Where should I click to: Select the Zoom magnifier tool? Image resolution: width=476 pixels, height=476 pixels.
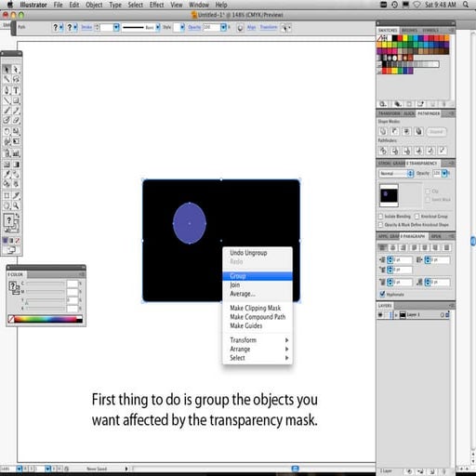pyautogui.click(x=16, y=205)
